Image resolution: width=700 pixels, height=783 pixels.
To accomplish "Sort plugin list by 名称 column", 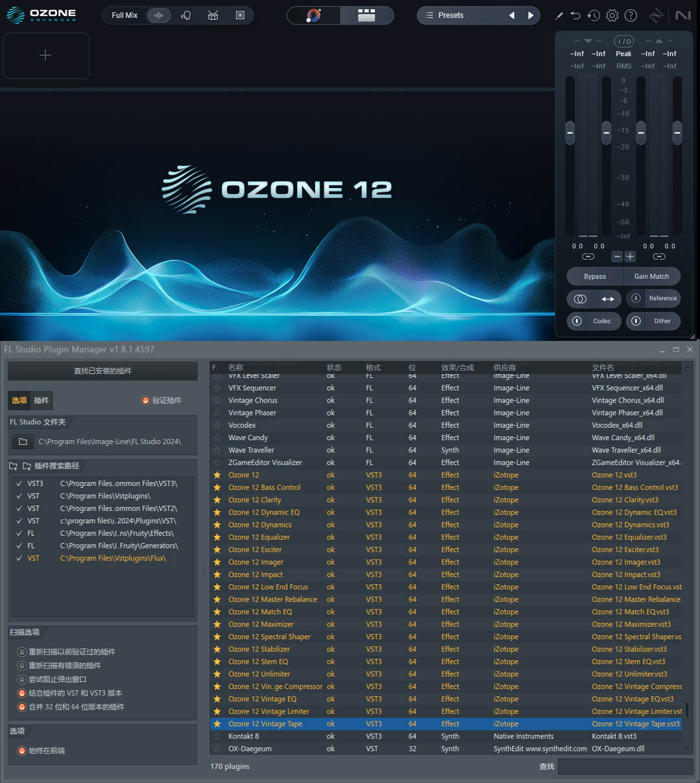I will coord(236,368).
